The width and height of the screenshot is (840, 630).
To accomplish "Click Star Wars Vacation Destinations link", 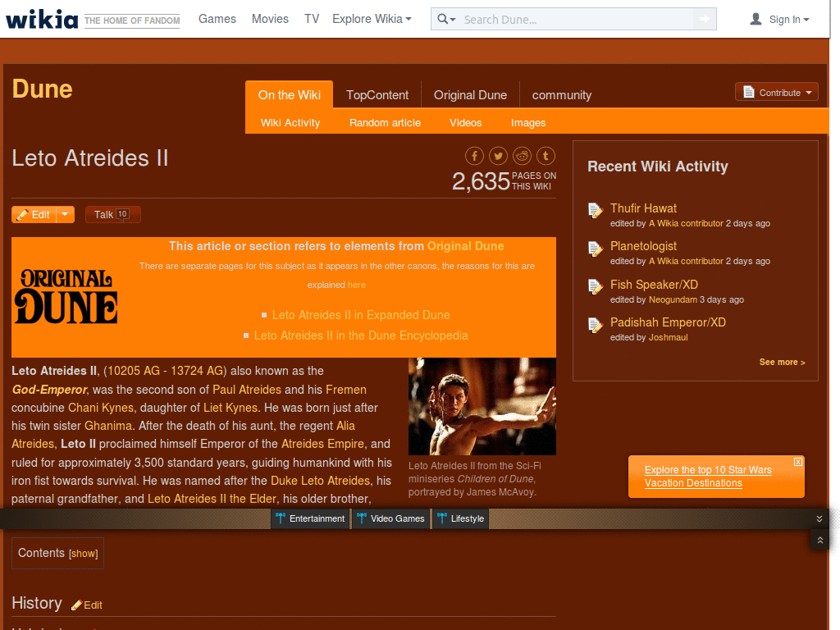I will pyautogui.click(x=708, y=477).
